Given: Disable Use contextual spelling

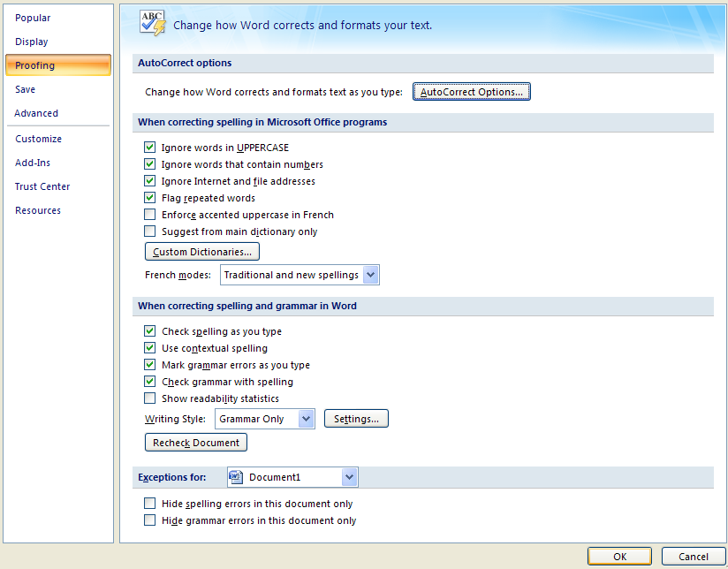Looking at the screenshot, I should click(x=149, y=348).
